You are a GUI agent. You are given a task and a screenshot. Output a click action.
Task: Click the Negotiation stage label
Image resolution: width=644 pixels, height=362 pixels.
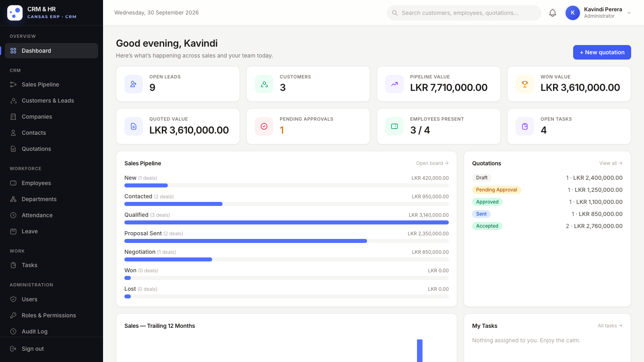140,252
